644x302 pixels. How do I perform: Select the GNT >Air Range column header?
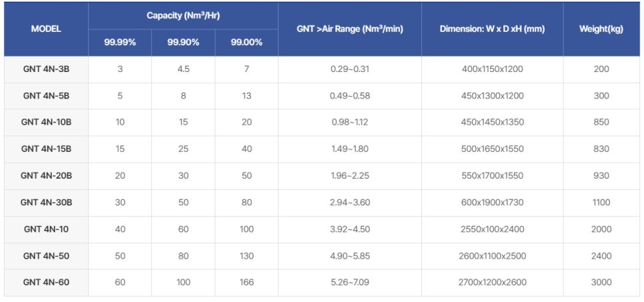(x=349, y=29)
